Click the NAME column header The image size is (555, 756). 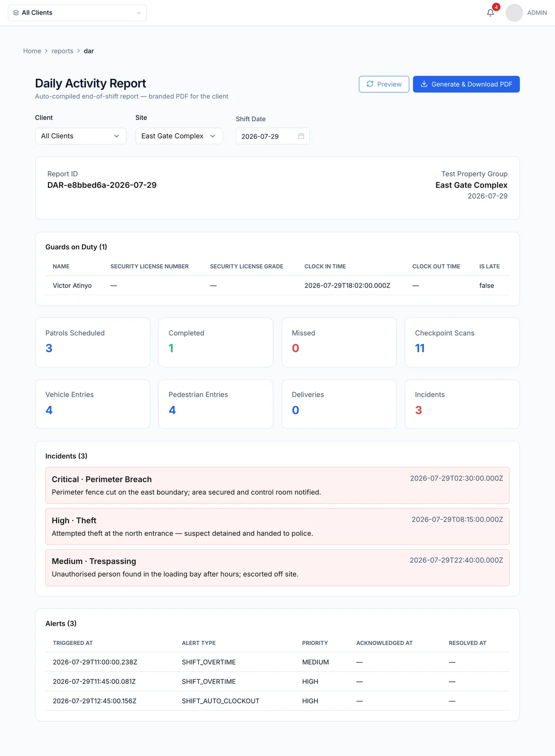point(61,266)
